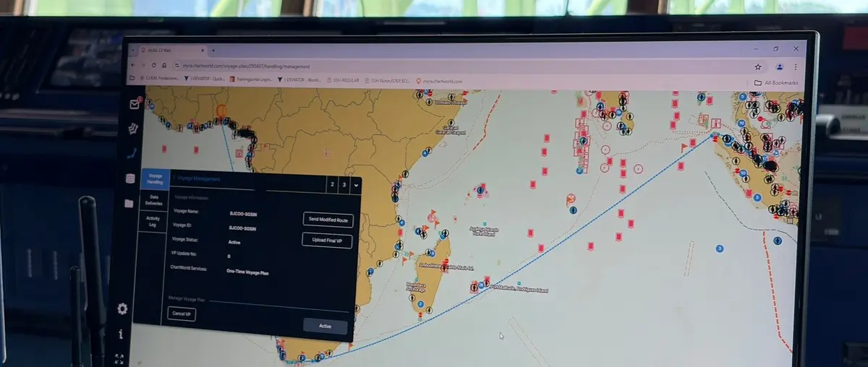The width and height of the screenshot is (868, 367).
Task: Click Send Modified Route button
Action: tap(328, 220)
